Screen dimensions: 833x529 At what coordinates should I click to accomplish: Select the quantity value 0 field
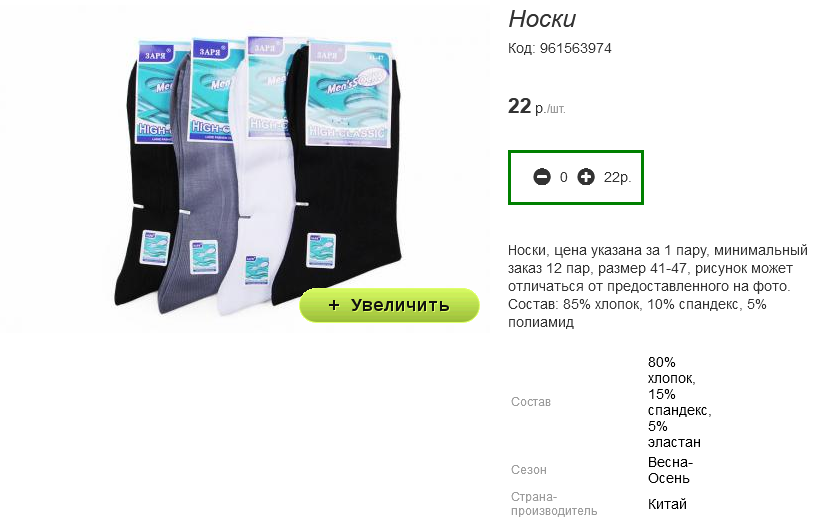[564, 177]
